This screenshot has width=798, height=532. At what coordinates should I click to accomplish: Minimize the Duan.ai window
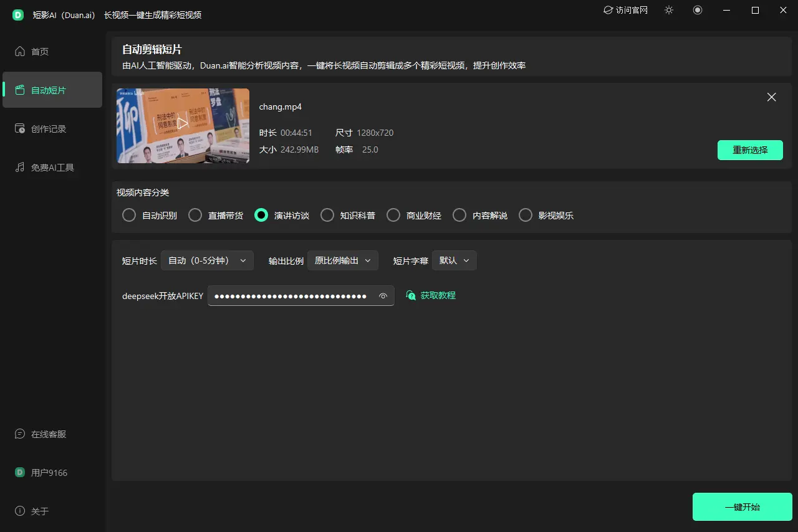click(726, 10)
